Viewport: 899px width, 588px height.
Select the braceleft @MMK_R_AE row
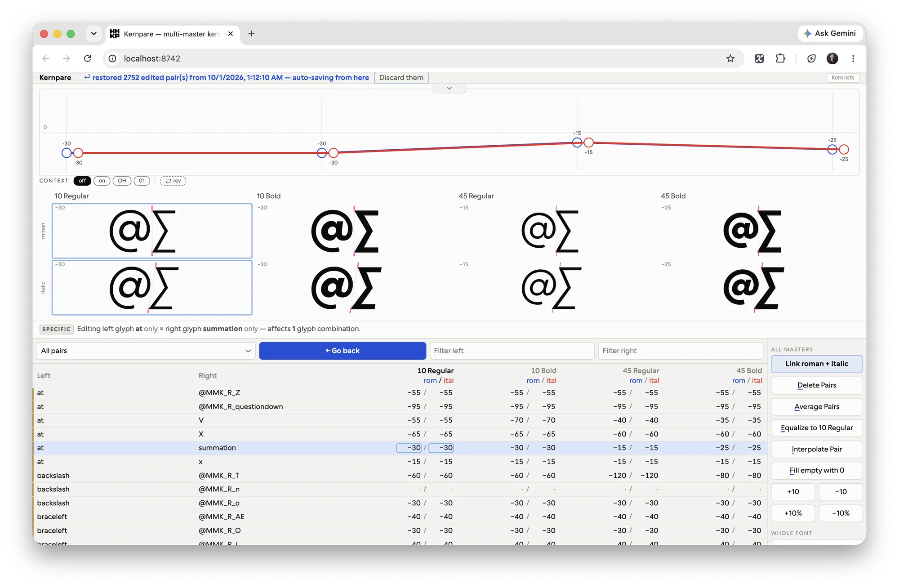[400, 517]
